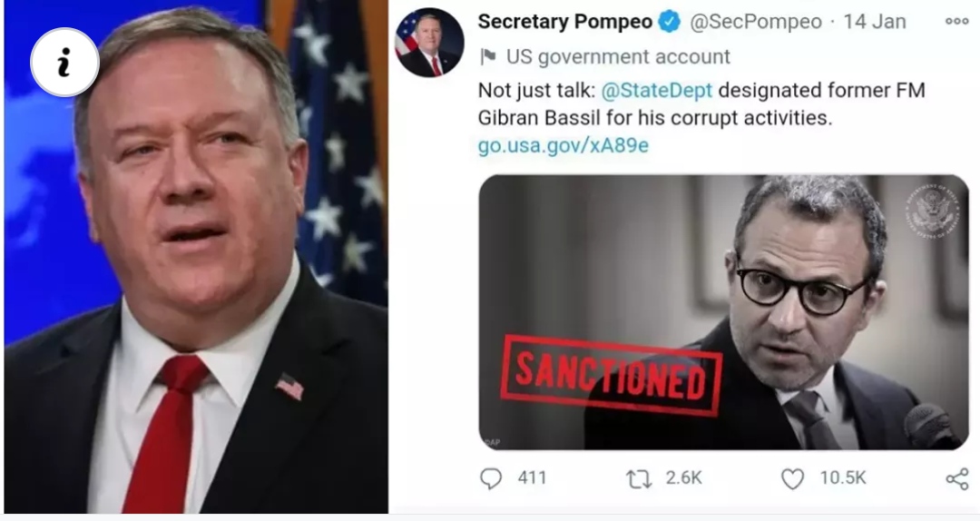The height and width of the screenshot is (521, 980).
Task: Click the @StateDept mention
Action: (x=656, y=91)
